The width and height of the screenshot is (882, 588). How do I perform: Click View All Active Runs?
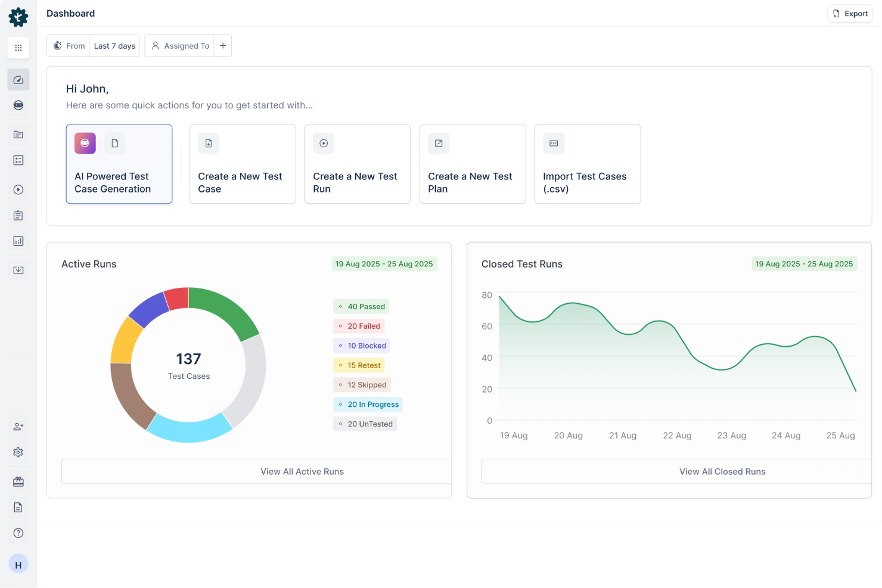(x=302, y=471)
